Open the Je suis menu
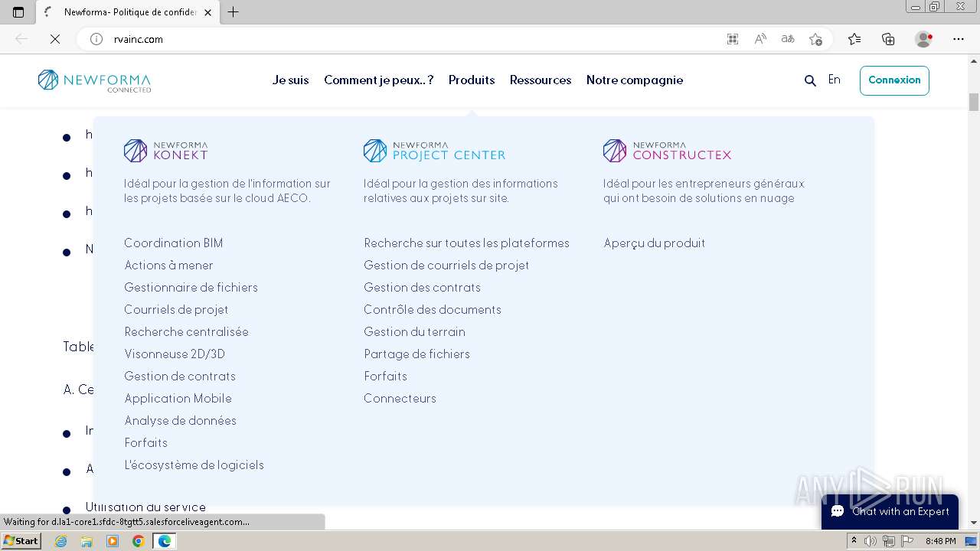 tap(290, 80)
